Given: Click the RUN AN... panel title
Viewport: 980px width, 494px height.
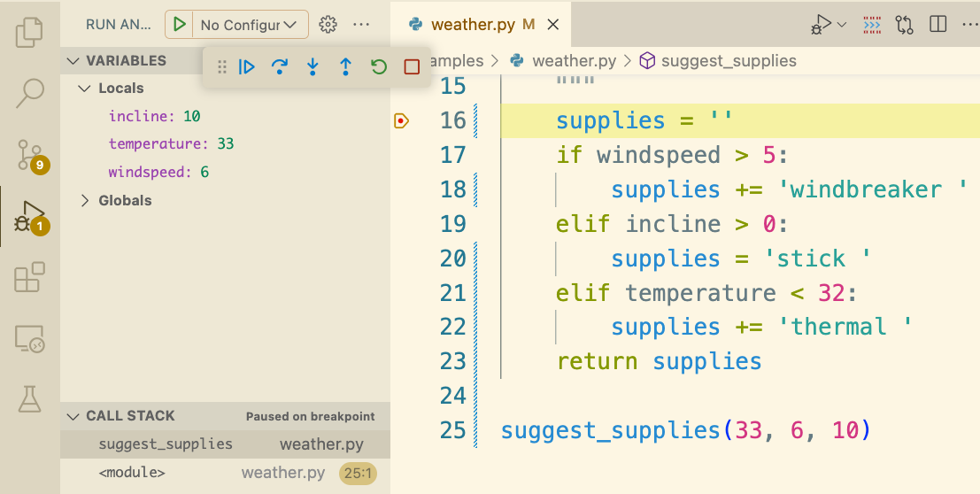Looking at the screenshot, I should [x=118, y=25].
